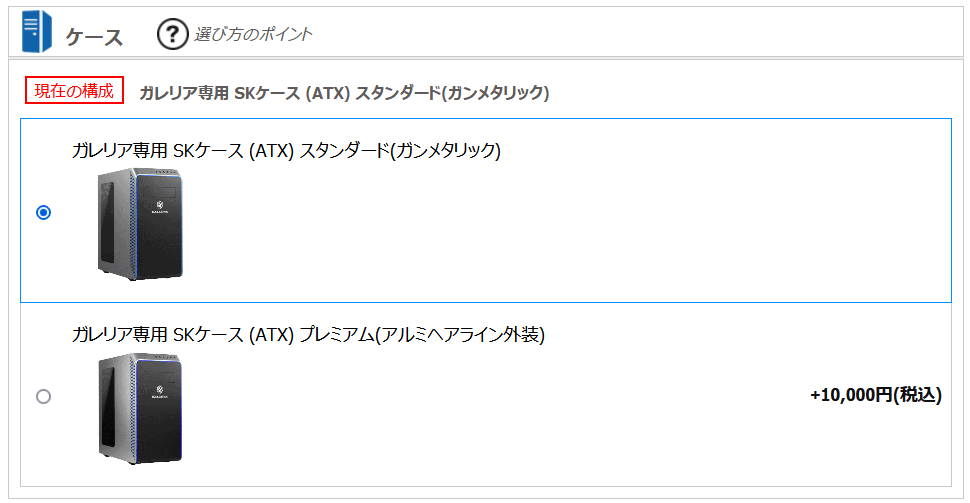Click the blue PC case section icon
The image size is (970, 503).
pyautogui.click(x=36, y=32)
